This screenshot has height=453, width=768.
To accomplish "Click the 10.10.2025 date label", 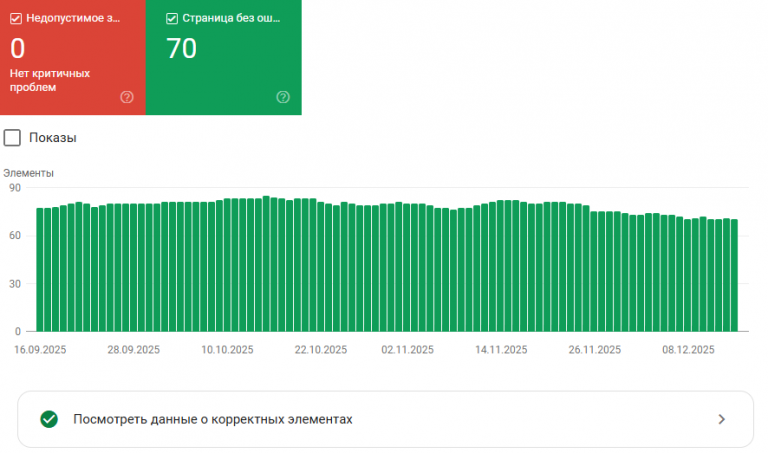I will pos(227,350).
